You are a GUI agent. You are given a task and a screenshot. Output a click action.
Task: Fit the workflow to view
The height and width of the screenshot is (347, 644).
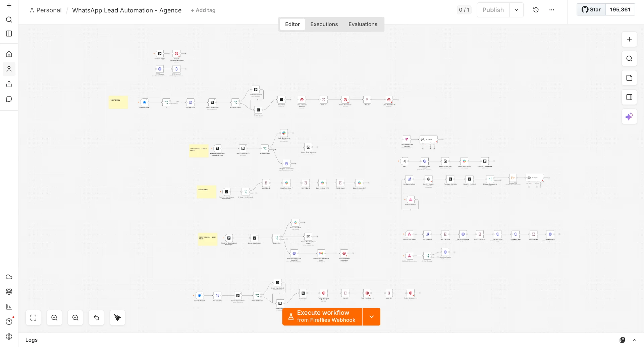33,318
